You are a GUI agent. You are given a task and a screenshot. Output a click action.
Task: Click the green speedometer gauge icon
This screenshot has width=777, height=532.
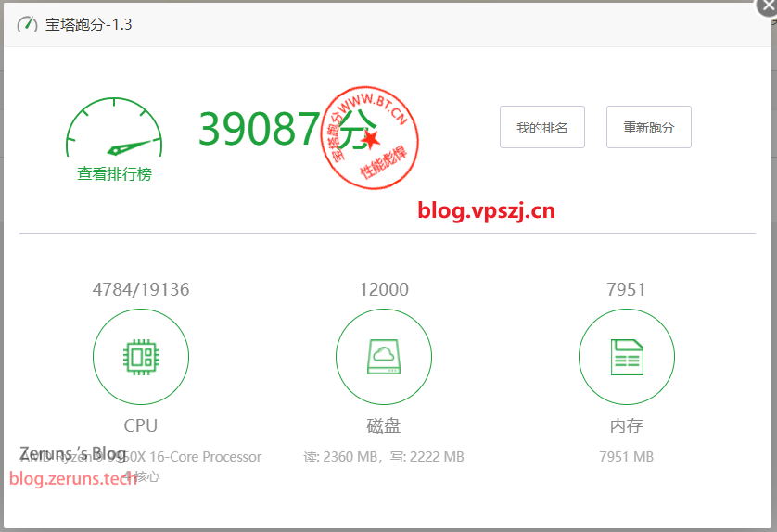pyautogui.click(x=114, y=129)
